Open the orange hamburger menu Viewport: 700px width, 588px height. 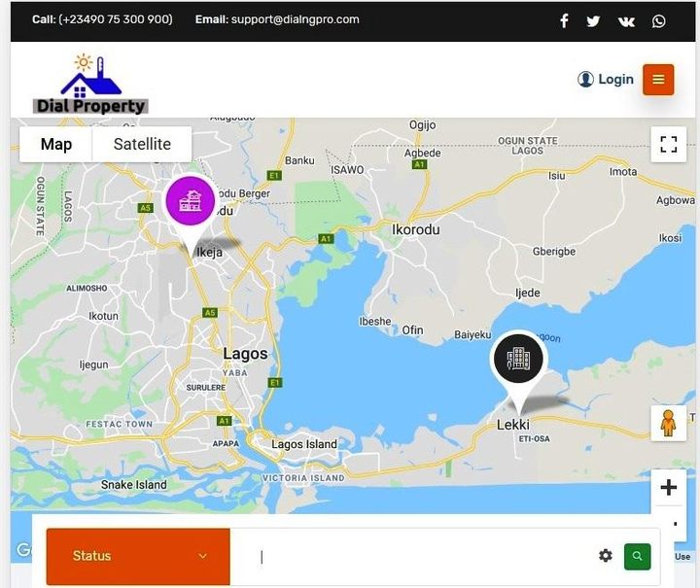tap(658, 80)
